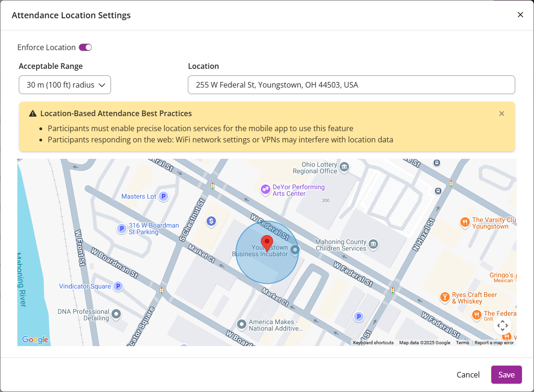Click the Mahoning County Children Services icon
This screenshot has width=534, height=392.
[374, 244]
